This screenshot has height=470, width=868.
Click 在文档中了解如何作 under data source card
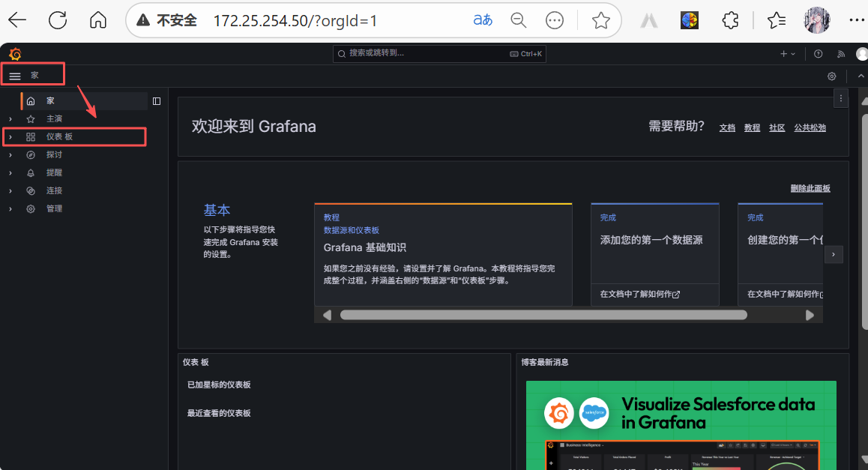(640, 295)
